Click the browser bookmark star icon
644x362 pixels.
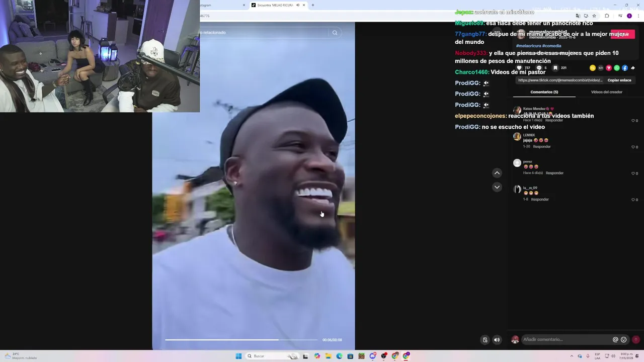[594, 16]
